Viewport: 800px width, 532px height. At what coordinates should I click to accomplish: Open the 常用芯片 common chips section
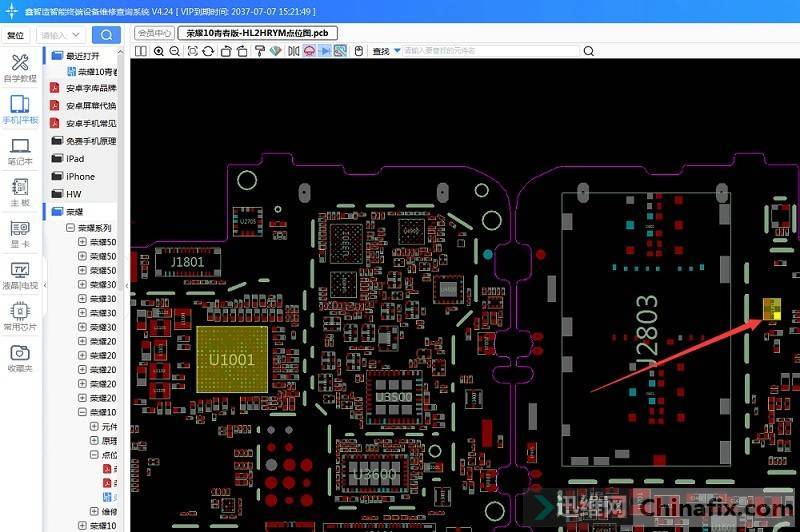click(19, 317)
